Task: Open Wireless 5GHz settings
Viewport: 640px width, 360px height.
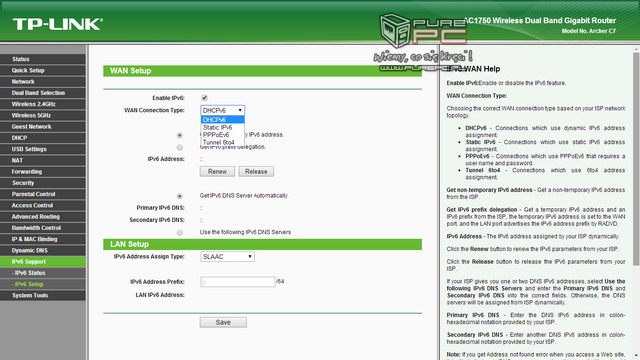Action: pos(43,116)
